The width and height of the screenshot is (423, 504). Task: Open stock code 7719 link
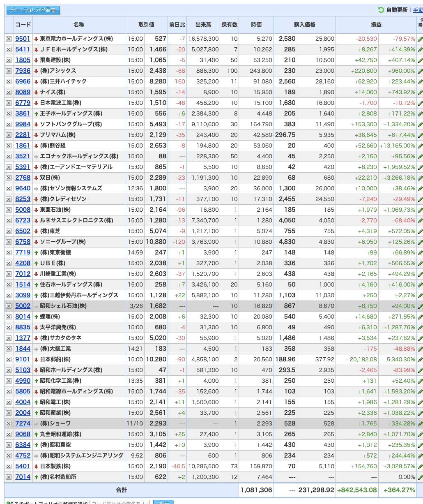23,252
